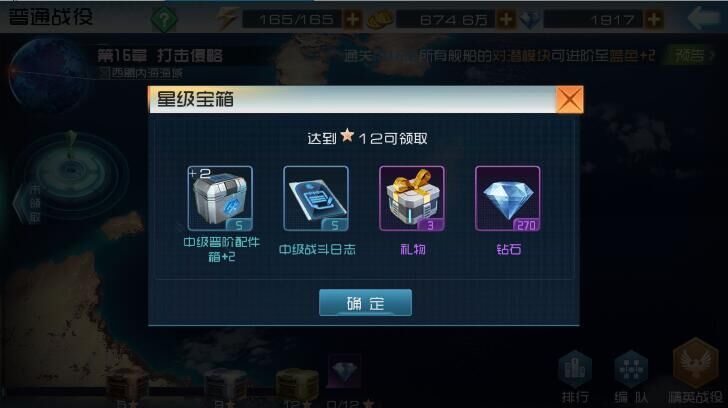Open the 12-star chest on the progress bar

297,384
